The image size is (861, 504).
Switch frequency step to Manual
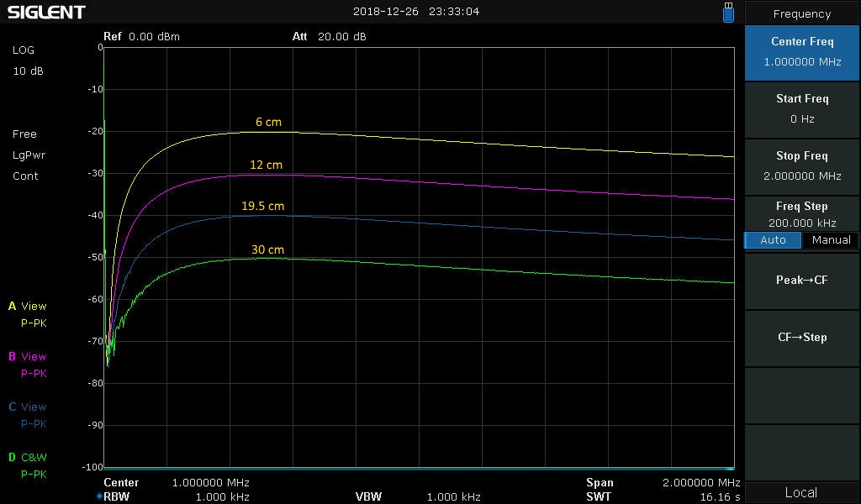click(x=830, y=240)
